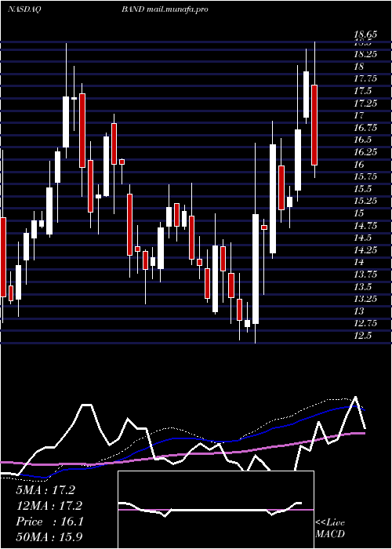This screenshot has height=549, width=392.
Task: Click the 16.5 price axis label
Action: coord(362,140)
